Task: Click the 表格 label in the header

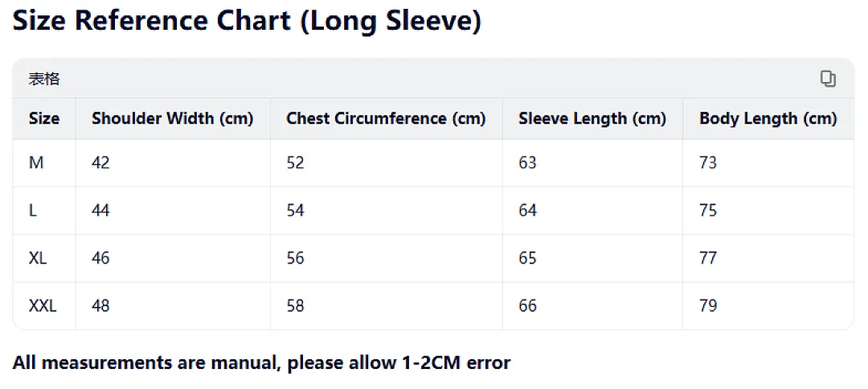Action: [x=44, y=79]
